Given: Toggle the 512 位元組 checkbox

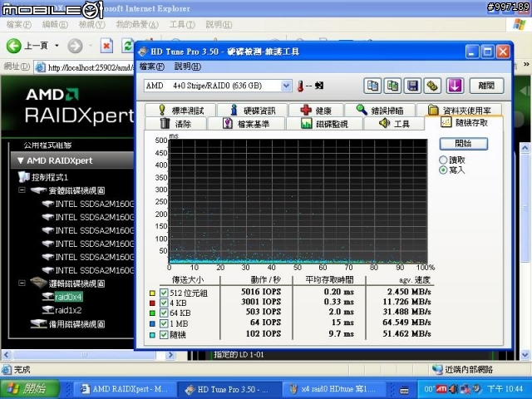Looking at the screenshot, I should 164,293.
